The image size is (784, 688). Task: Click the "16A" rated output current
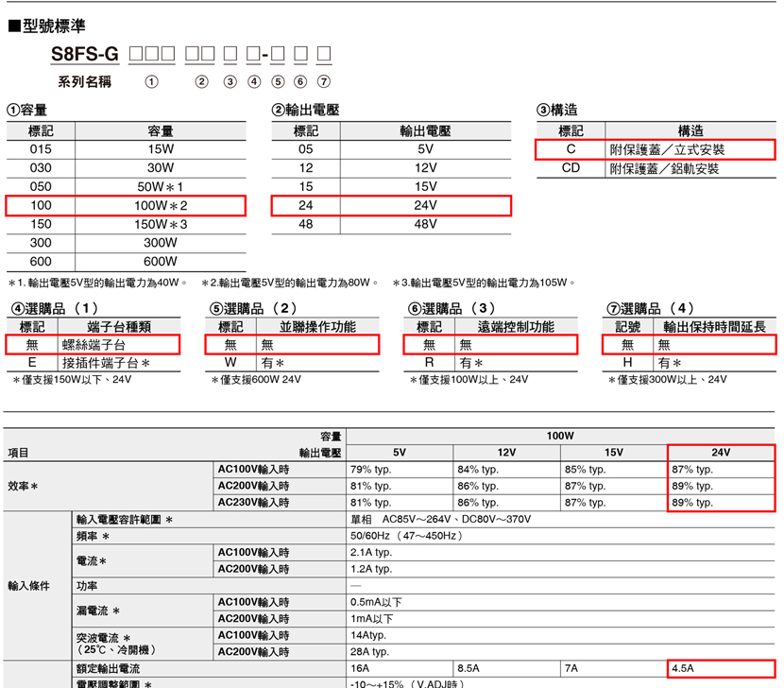(x=360, y=668)
